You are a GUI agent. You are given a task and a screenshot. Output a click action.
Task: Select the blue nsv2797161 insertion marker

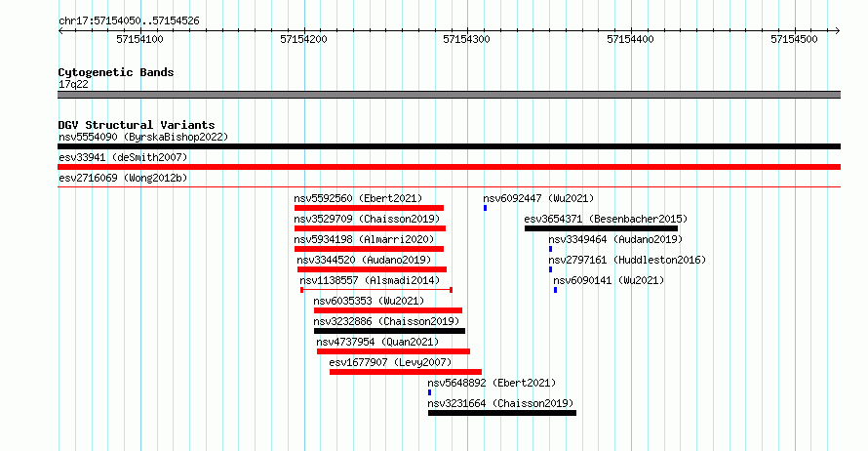coord(550,269)
